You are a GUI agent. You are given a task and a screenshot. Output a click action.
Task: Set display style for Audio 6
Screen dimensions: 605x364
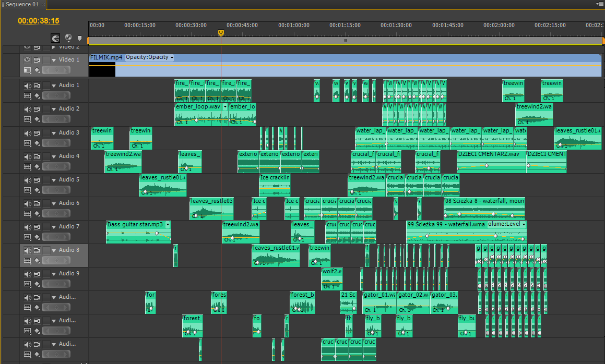27,214
